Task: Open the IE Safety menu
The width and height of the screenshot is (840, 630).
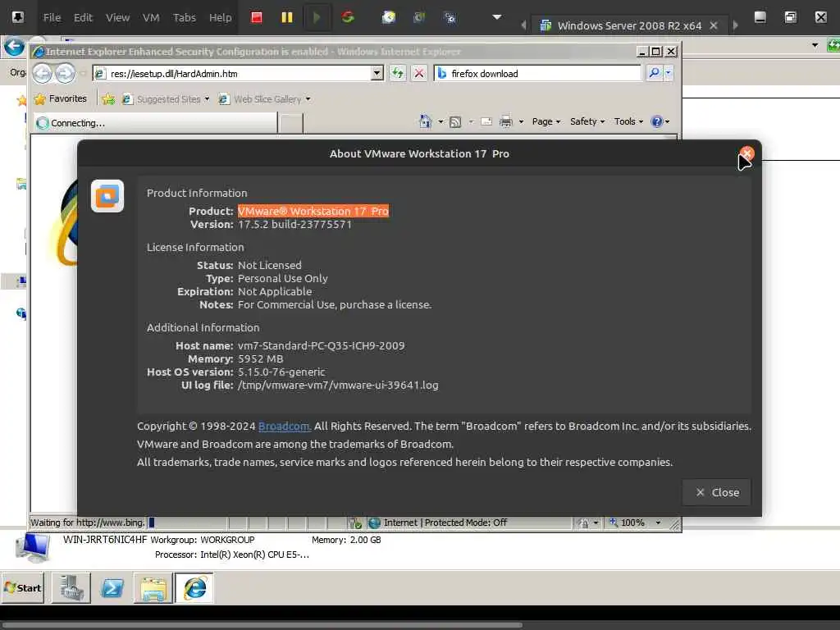Action: tap(587, 121)
